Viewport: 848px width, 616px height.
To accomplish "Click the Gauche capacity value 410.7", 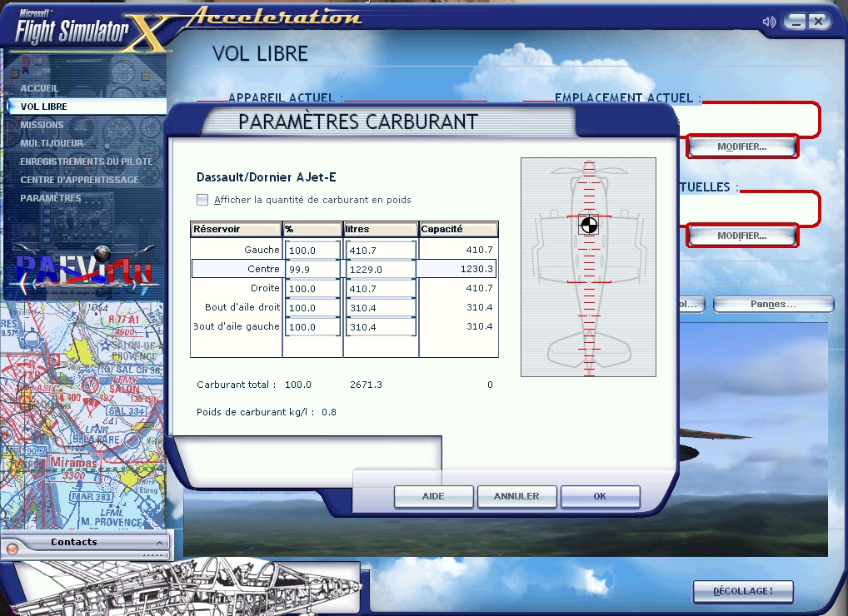I will tap(479, 250).
